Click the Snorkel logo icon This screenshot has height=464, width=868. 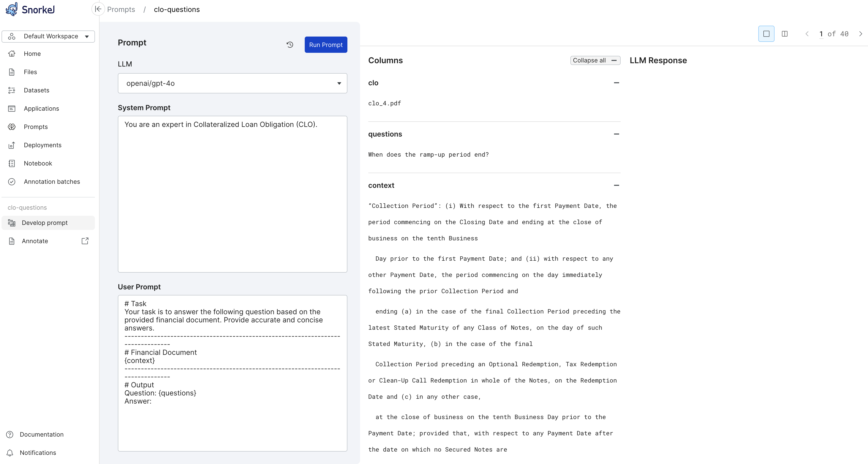click(11, 9)
